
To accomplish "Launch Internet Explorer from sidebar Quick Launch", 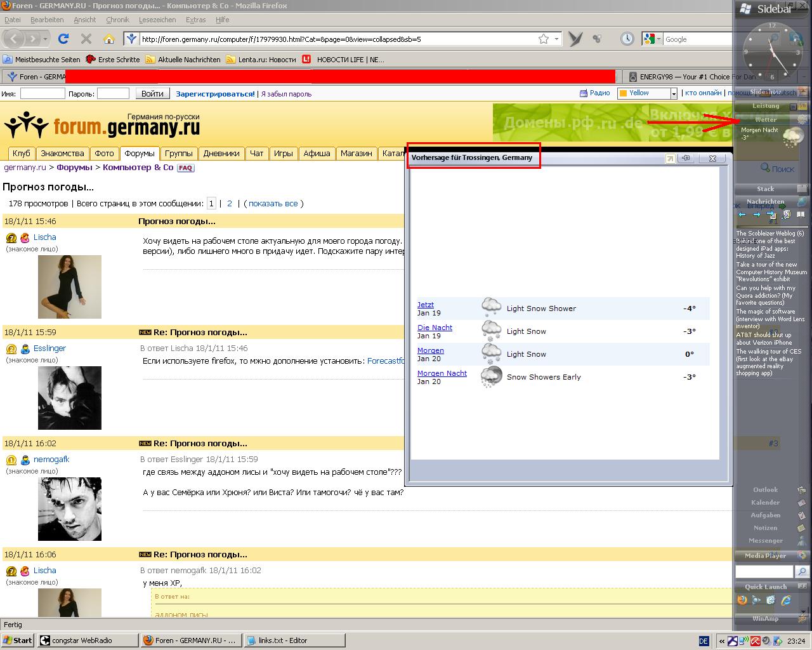I will click(x=786, y=600).
